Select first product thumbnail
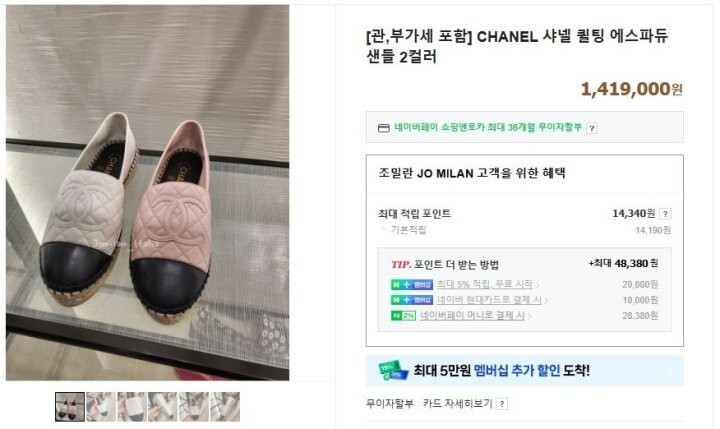The image size is (720, 429). [70, 406]
